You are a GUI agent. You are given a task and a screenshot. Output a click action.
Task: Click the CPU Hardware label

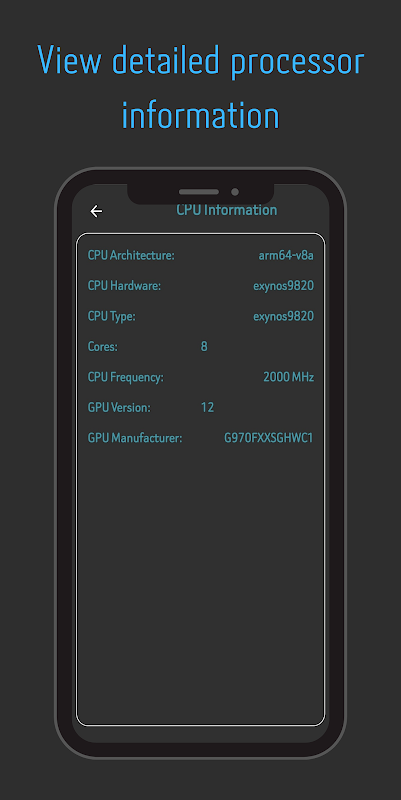(x=124, y=286)
